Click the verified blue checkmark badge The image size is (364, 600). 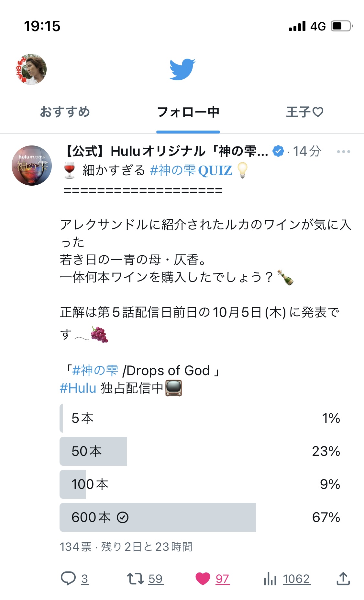[x=278, y=151]
